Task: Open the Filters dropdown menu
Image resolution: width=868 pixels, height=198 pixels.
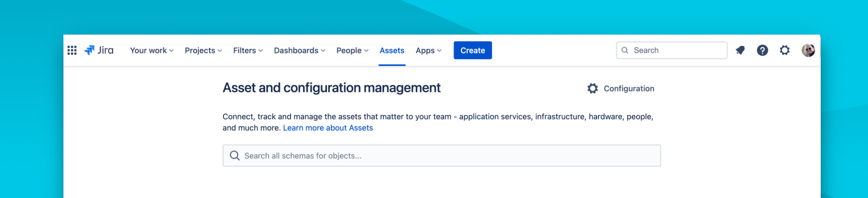Action: click(x=248, y=50)
